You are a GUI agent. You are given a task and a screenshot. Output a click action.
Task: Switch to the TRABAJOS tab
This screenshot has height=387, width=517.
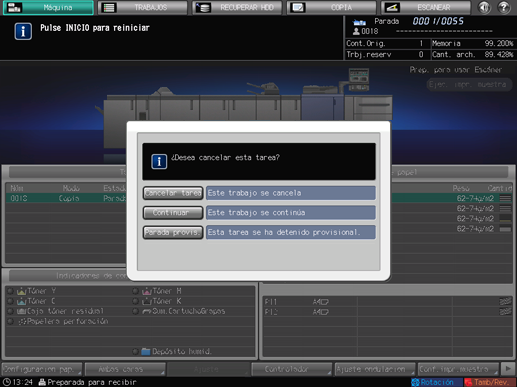pyautogui.click(x=143, y=7)
